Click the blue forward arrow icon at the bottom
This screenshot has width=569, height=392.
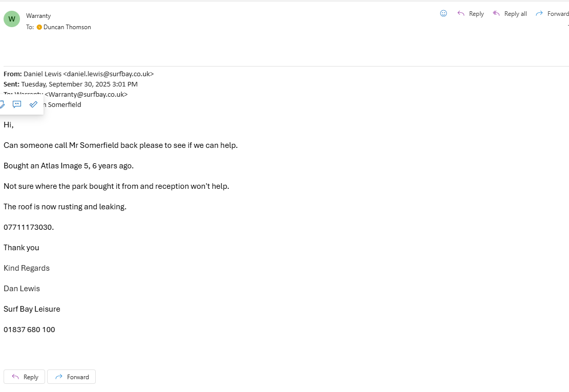click(x=58, y=377)
